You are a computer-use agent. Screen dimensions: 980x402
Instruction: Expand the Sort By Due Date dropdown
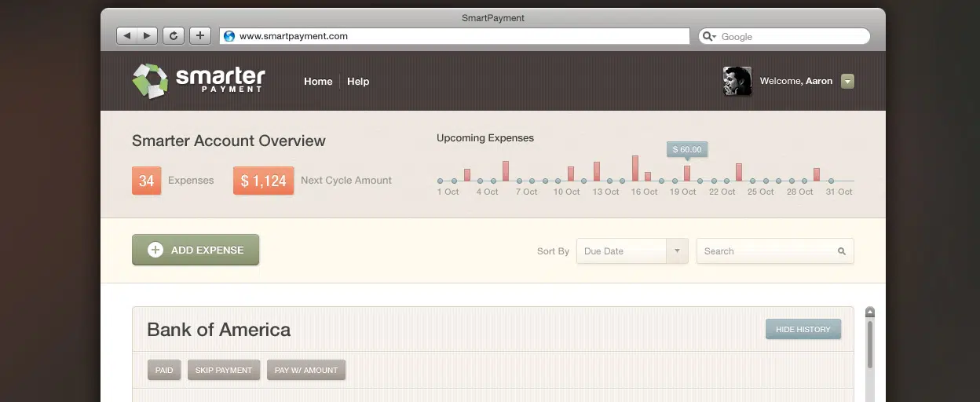(677, 251)
